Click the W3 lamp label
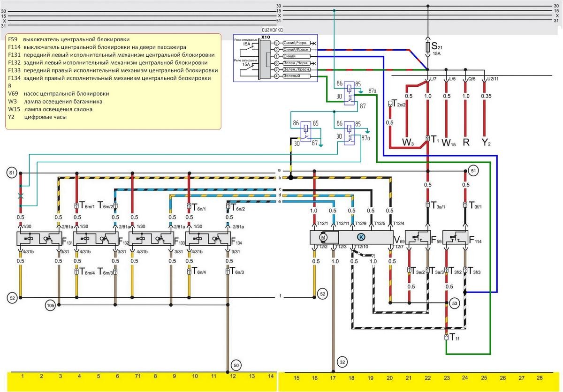 click(408, 142)
